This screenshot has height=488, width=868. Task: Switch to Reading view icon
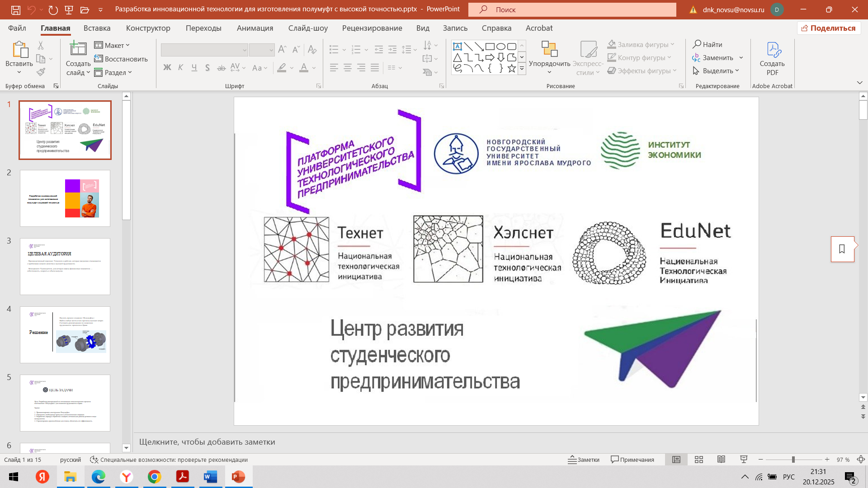721,460
